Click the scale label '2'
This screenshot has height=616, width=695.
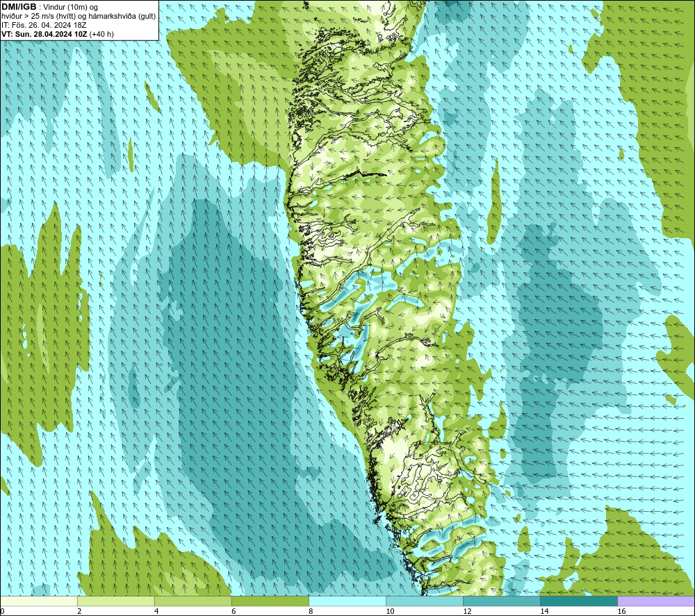[x=79, y=612]
